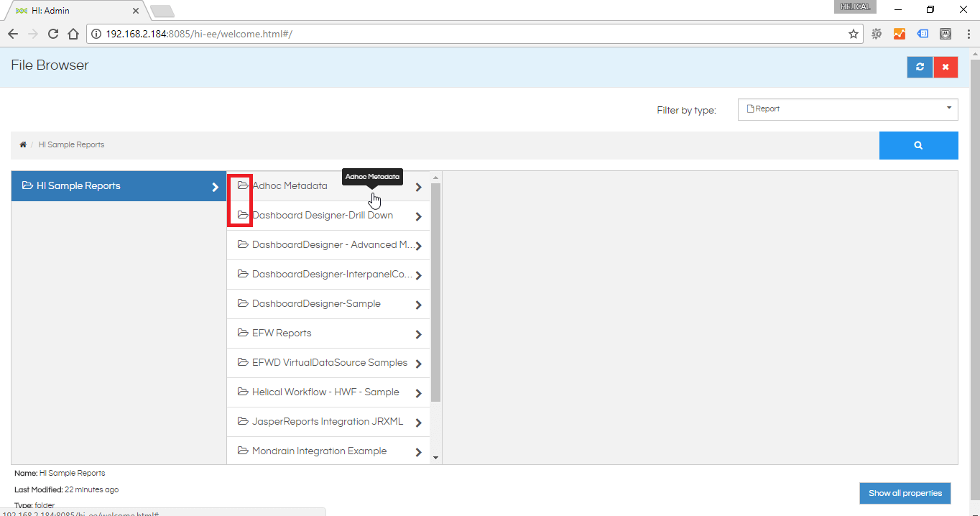Image resolution: width=980 pixels, height=516 pixels.
Task: Open the Dashboard Designer-Drill Down folder label
Action: coord(323,215)
